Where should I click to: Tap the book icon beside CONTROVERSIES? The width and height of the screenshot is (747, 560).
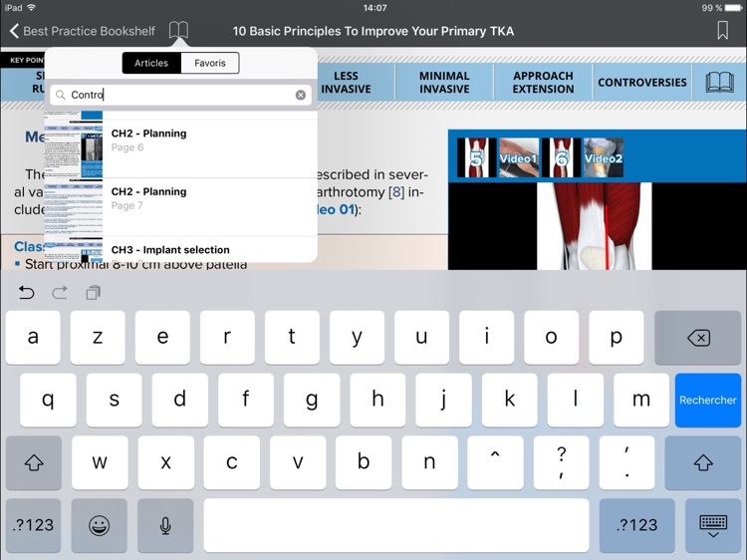coord(719,83)
